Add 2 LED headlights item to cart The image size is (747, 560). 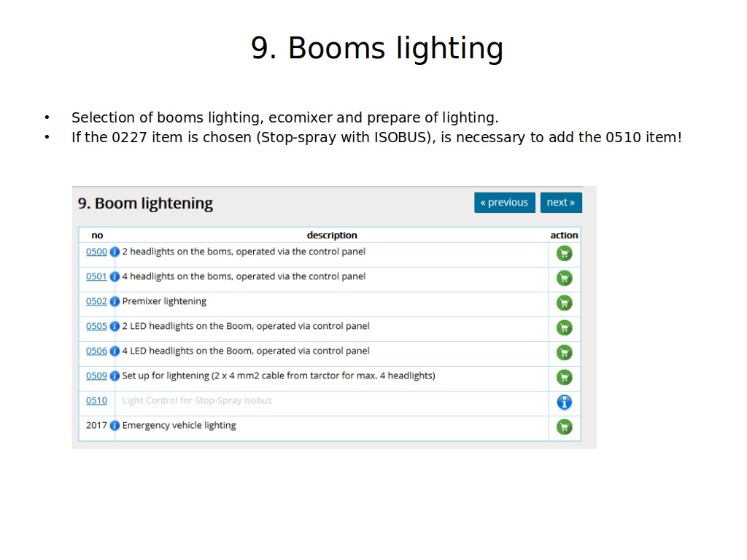(564, 328)
